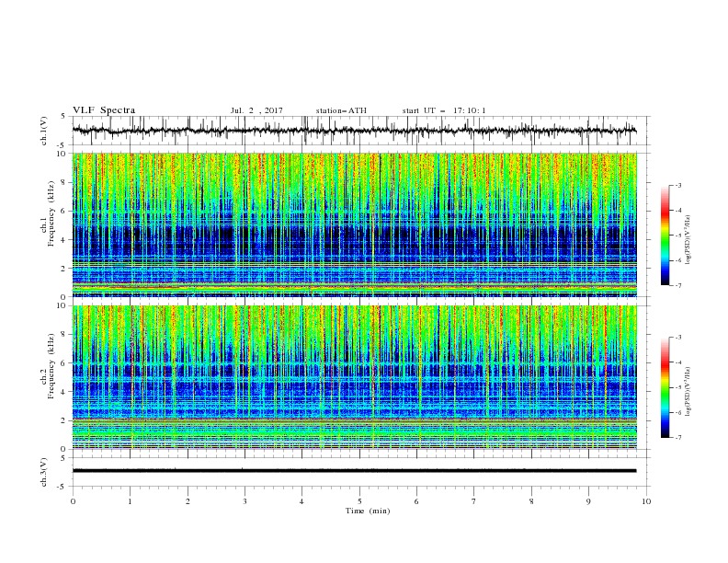Click the 'VLF Spectra' title text
The width and height of the screenshot is (728, 563).
tap(104, 110)
